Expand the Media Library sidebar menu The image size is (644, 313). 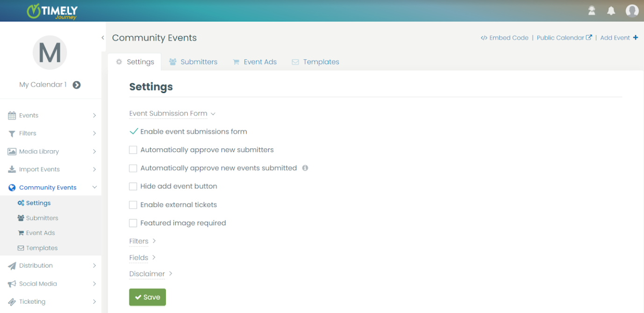pos(94,152)
